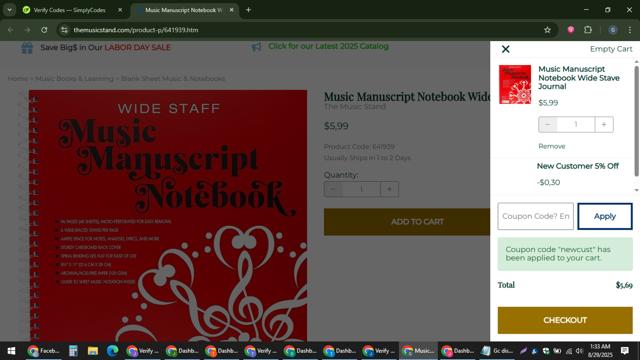
Task: Open the Extensions puzzle menu
Action: click(x=588, y=30)
